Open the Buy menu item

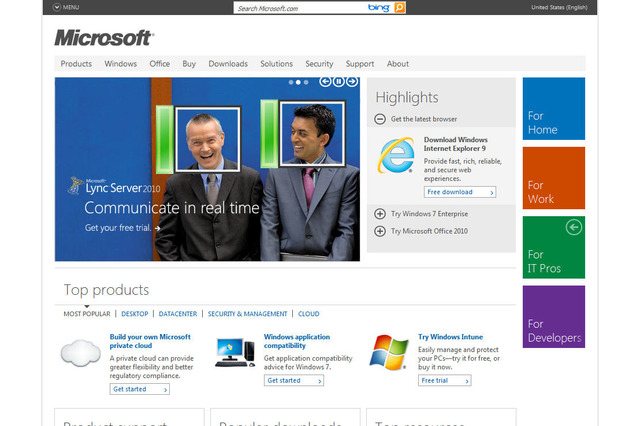click(x=189, y=64)
